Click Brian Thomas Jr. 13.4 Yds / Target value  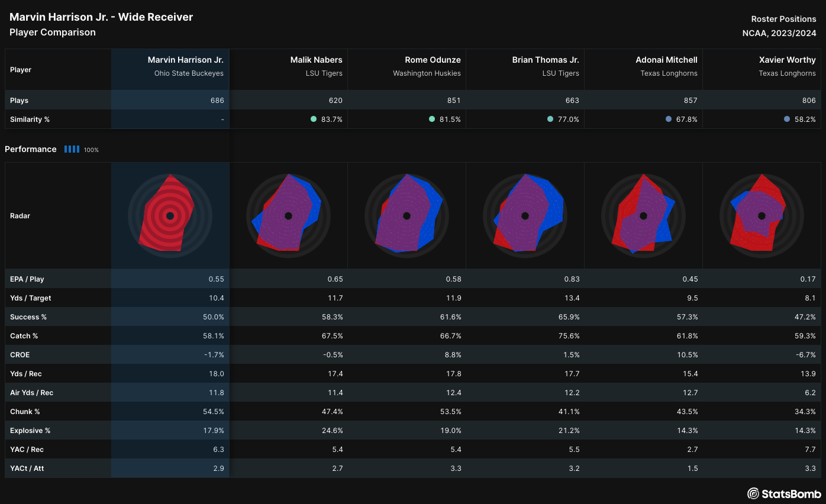pos(573,298)
